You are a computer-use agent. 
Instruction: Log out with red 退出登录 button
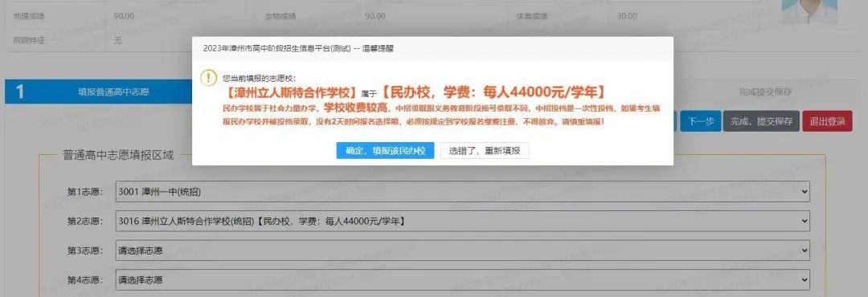tap(827, 121)
